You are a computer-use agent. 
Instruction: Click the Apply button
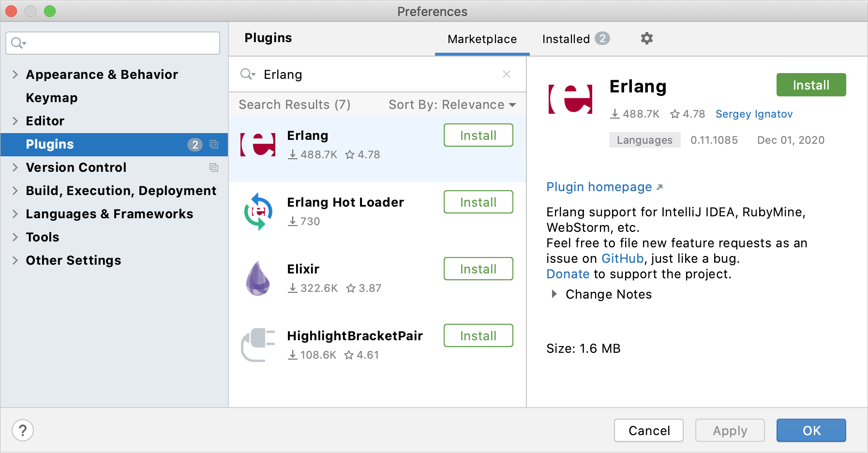tap(730, 430)
